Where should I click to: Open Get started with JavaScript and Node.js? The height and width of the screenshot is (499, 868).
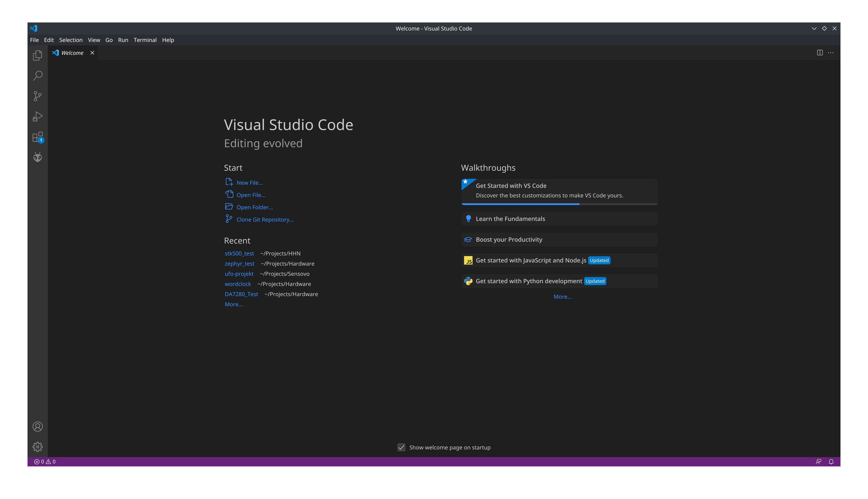click(x=559, y=261)
